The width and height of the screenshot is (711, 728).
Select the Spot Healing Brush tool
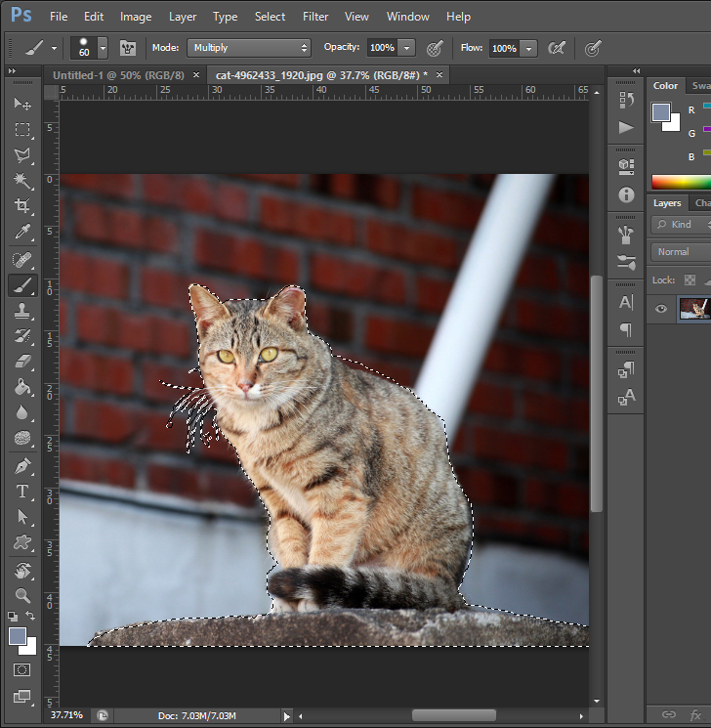coord(22,260)
